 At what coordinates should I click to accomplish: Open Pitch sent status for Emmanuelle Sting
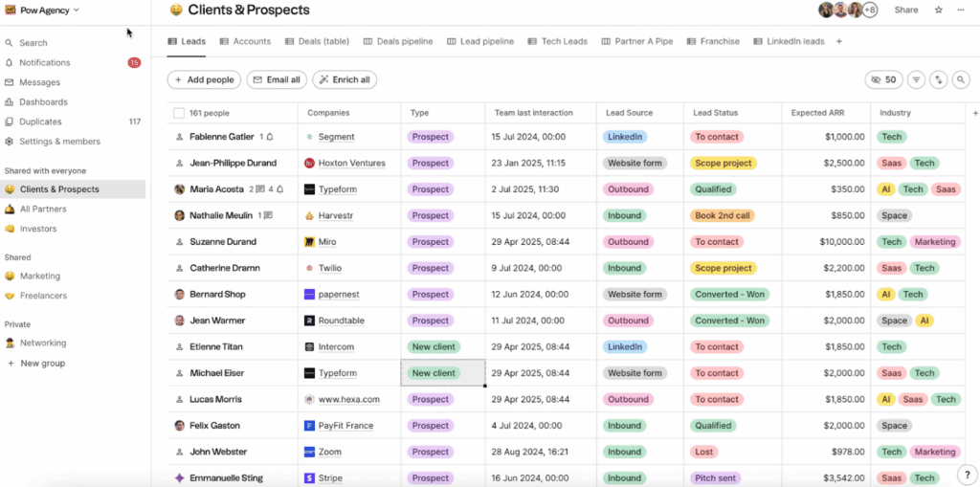click(716, 478)
